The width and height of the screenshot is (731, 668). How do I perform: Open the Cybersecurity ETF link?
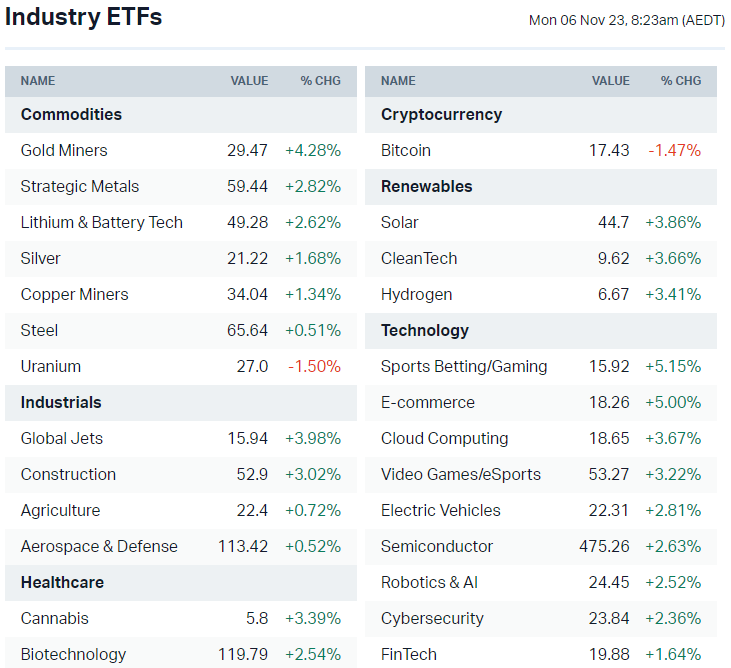point(432,618)
